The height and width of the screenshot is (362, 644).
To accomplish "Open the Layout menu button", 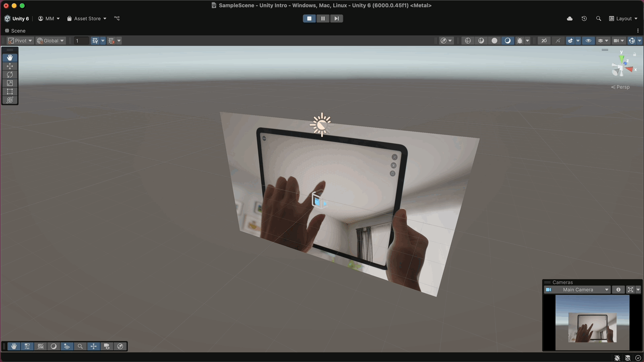I will tap(623, 19).
